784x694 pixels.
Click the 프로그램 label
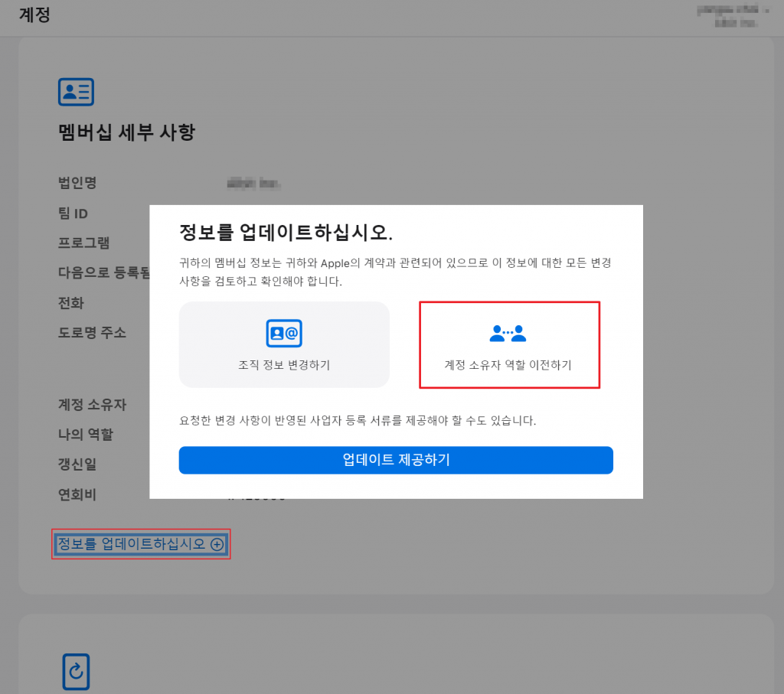[83, 243]
